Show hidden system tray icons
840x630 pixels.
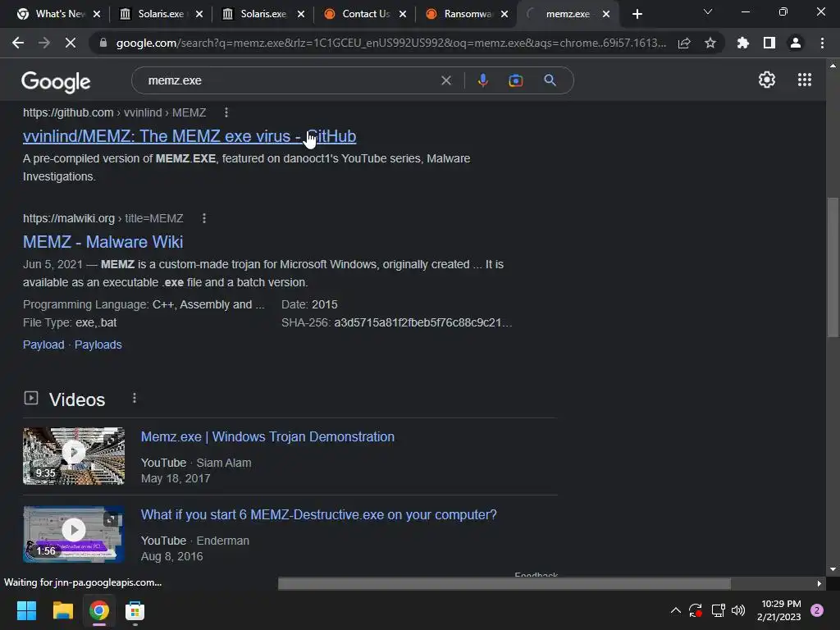coord(676,610)
